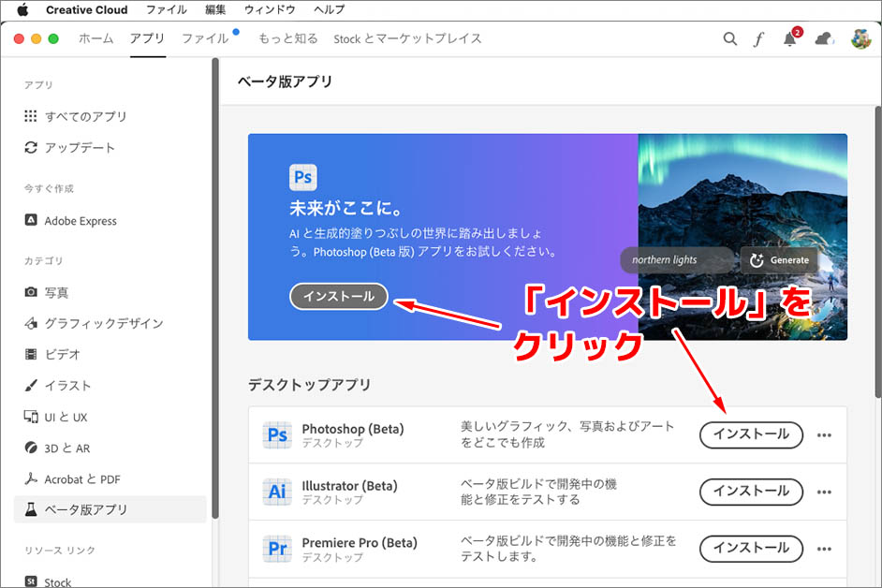882x588 pixels.
Task: Click the search magnifier icon
Action: tap(730, 39)
